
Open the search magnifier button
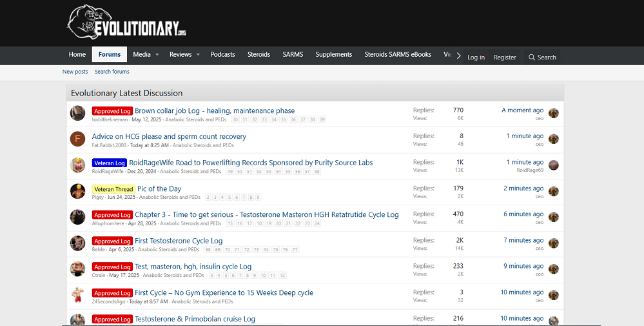point(542,57)
